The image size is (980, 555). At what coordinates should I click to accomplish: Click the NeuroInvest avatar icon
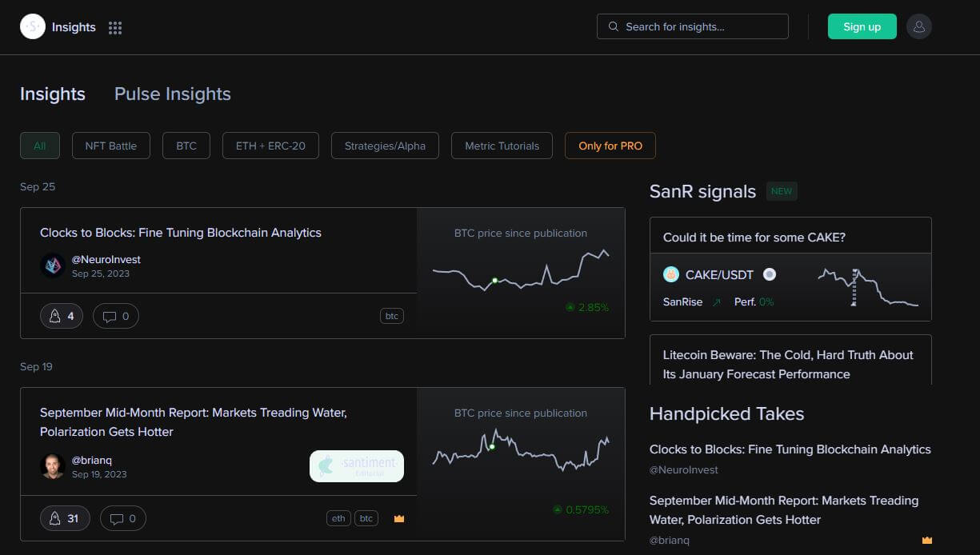click(x=53, y=266)
